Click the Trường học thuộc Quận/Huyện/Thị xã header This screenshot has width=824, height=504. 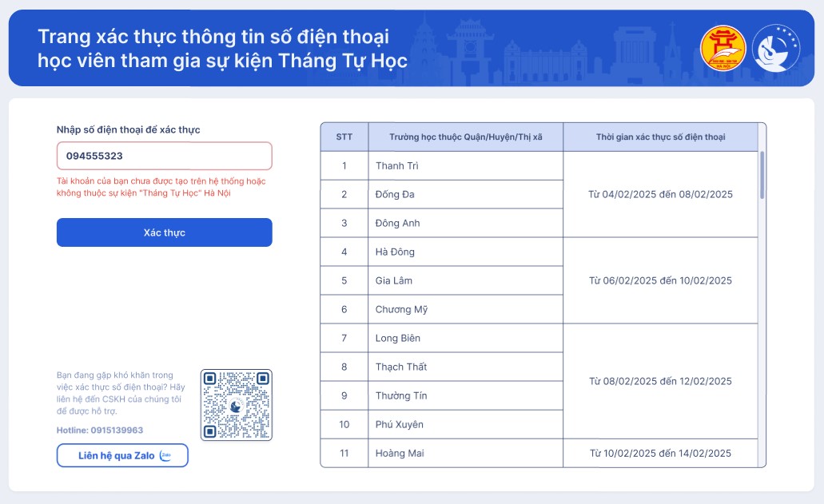[x=465, y=137]
